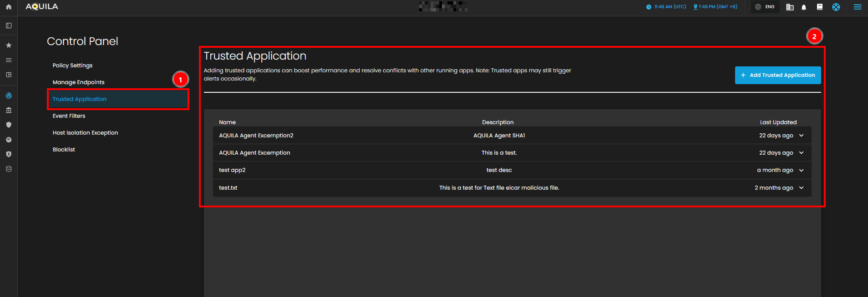Open Policy Settings in Control Panel

(72, 65)
